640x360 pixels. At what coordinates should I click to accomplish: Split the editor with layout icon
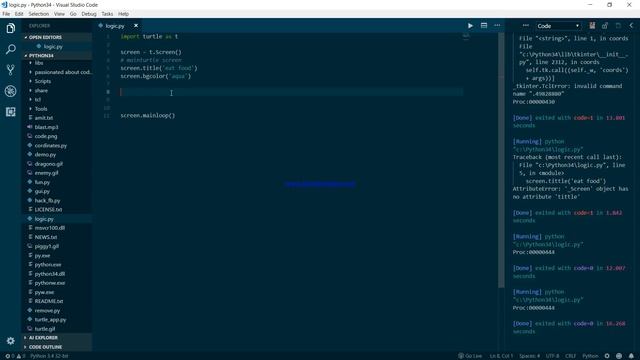coord(484,25)
